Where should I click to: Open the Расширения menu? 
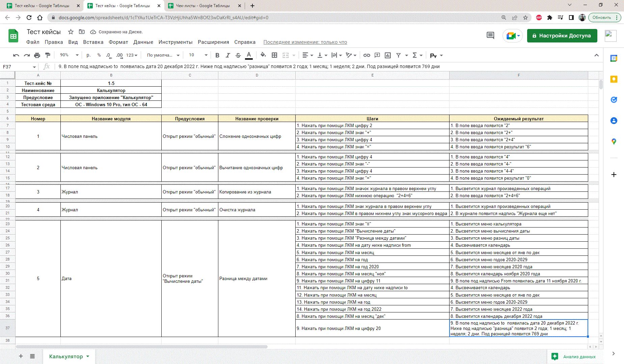(x=213, y=42)
